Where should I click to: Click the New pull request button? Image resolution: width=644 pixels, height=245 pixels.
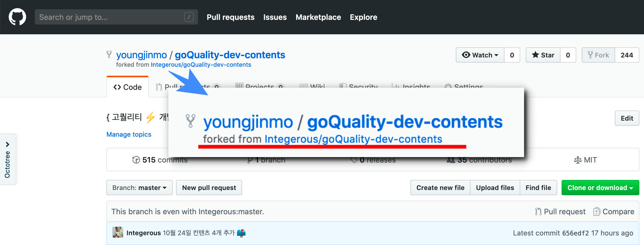point(209,188)
